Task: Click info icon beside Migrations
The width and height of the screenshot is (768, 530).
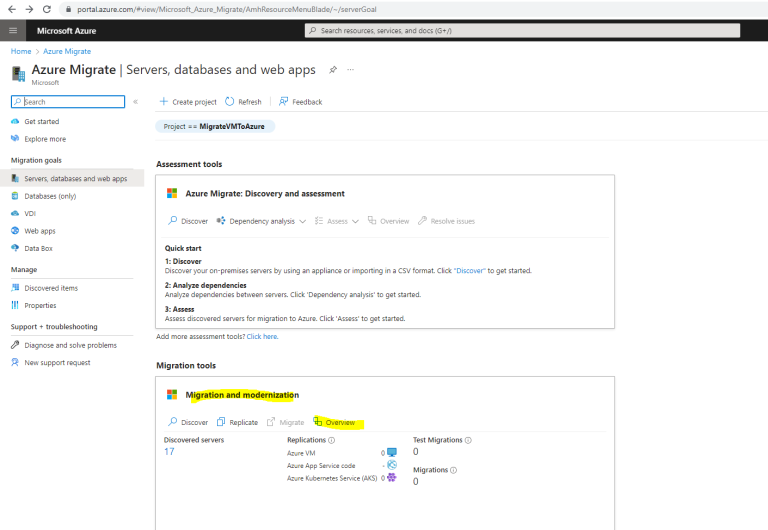Action: click(454, 470)
